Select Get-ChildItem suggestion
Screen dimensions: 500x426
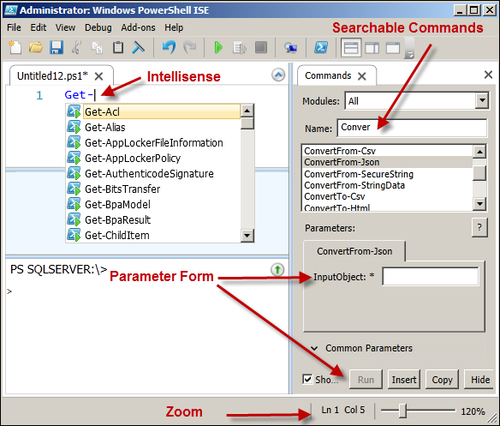tap(153, 235)
